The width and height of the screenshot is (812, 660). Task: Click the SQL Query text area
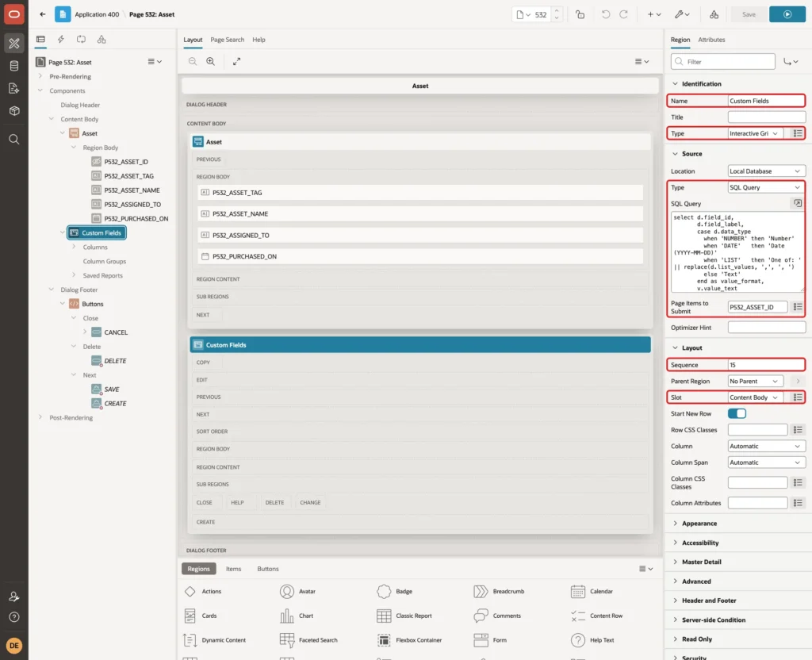[737, 251]
